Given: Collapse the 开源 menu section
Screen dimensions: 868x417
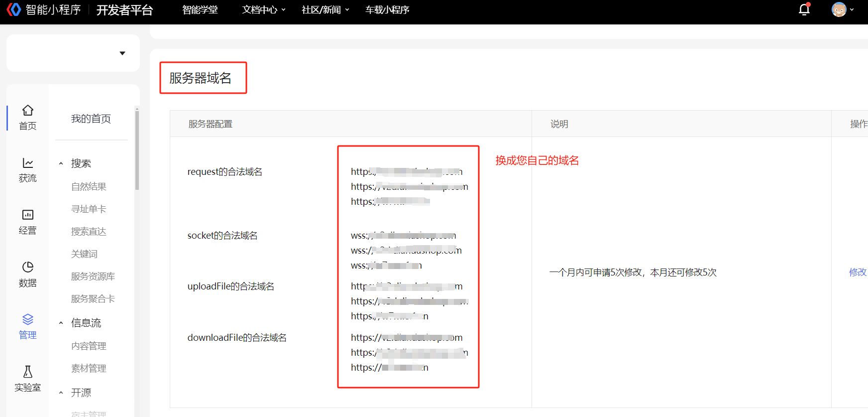Looking at the screenshot, I should (61, 393).
